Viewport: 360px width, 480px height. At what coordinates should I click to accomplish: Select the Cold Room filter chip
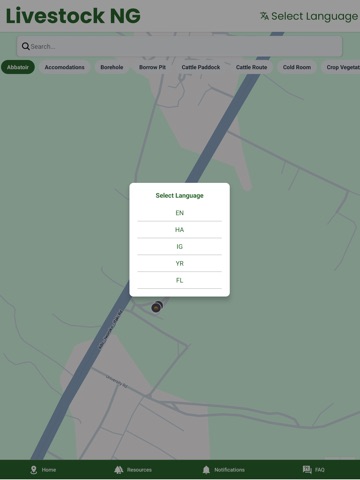pos(297,67)
